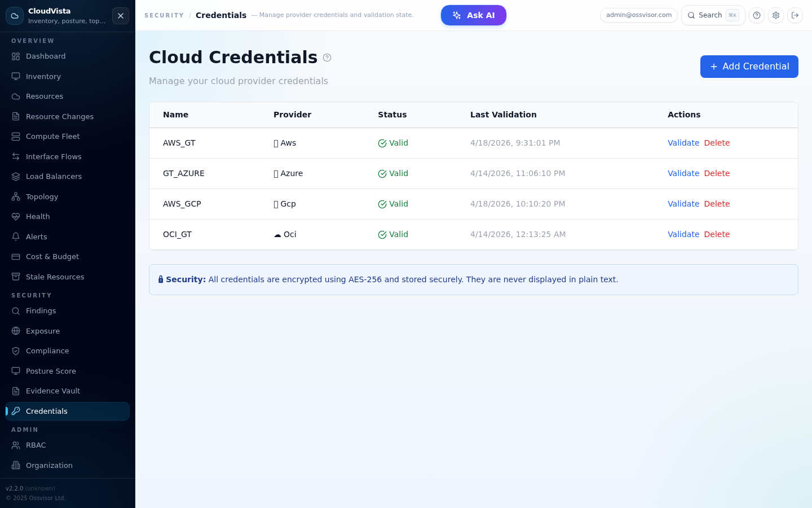Click the Compute Fleet server icon

(16, 137)
